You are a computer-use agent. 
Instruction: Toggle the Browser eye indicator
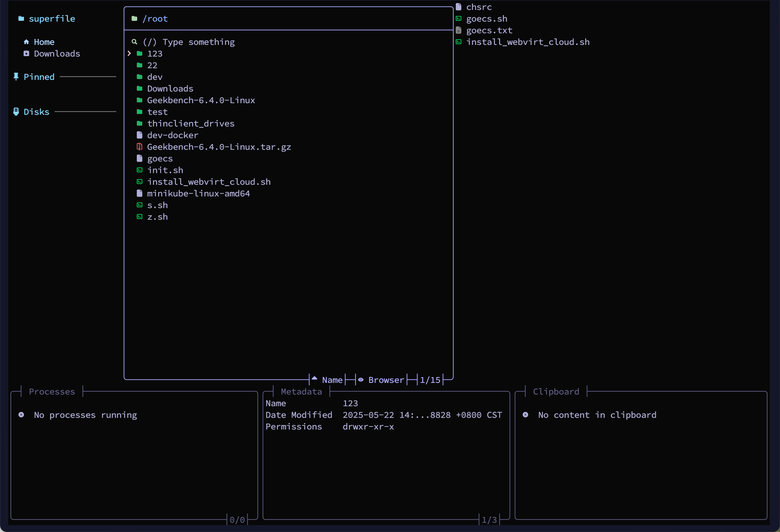click(x=361, y=380)
